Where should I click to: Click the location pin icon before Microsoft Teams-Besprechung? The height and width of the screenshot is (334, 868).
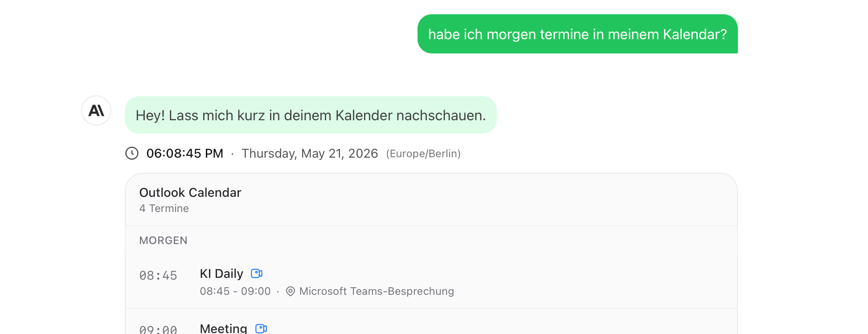[291, 291]
